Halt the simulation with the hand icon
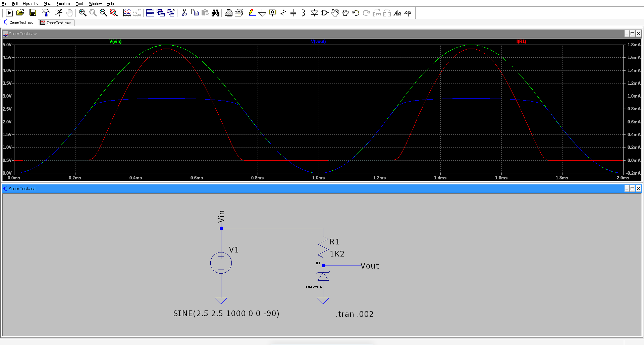The height and width of the screenshot is (345, 644). pyautogui.click(x=69, y=13)
